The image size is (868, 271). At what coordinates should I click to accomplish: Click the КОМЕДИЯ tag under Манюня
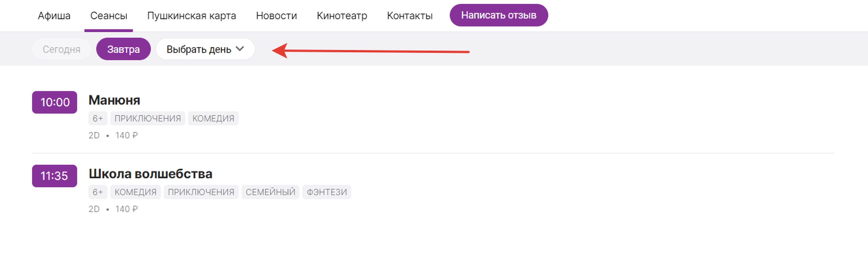[213, 119]
